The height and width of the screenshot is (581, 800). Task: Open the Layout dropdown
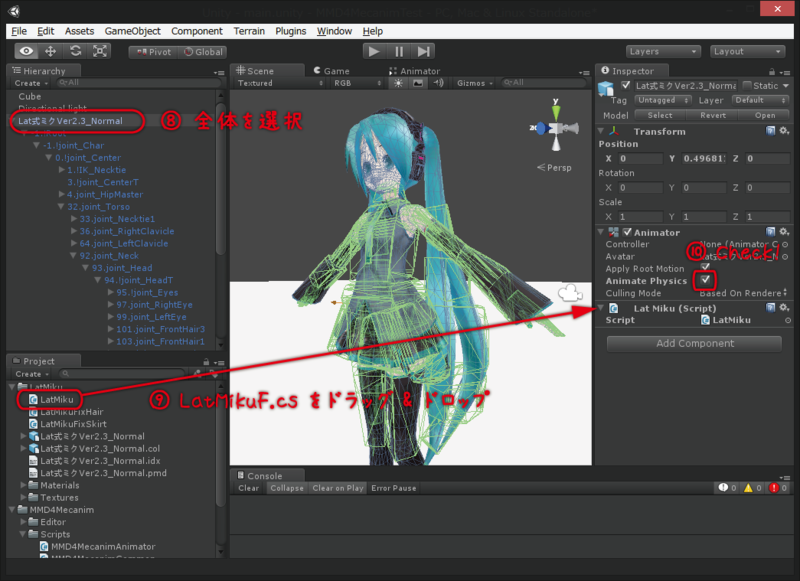747,52
